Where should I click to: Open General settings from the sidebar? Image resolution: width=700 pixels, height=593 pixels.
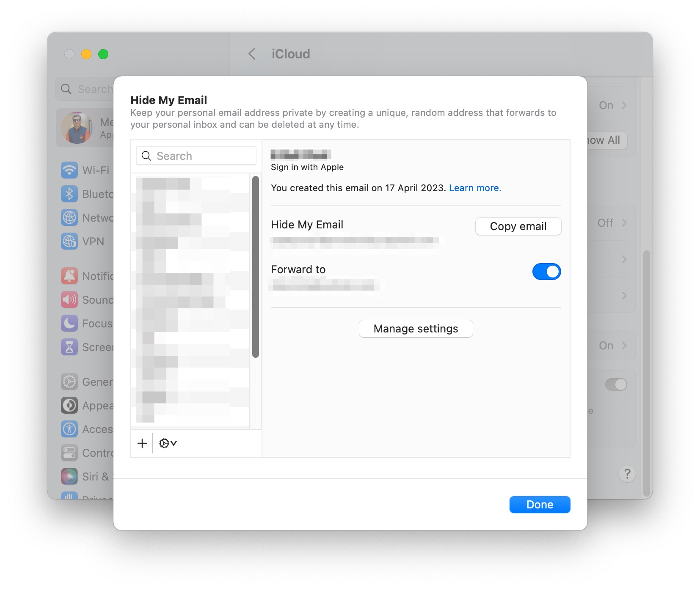(69, 382)
